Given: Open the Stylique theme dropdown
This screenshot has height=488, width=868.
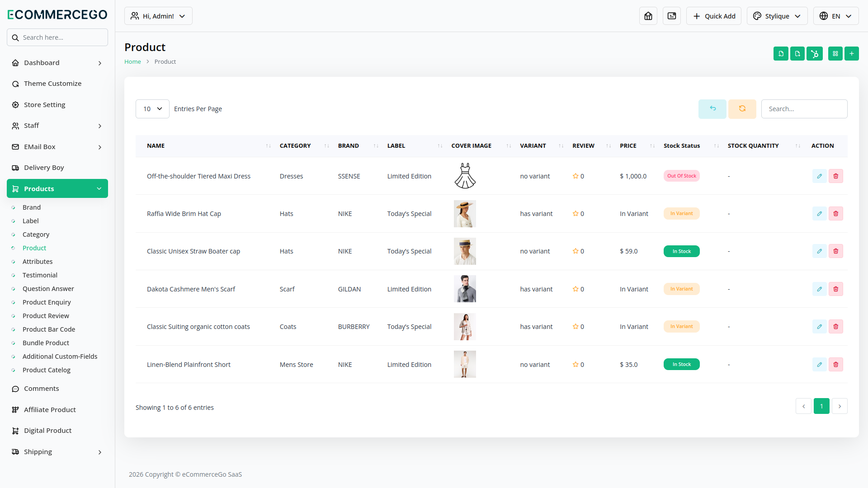Looking at the screenshot, I should pos(777,16).
